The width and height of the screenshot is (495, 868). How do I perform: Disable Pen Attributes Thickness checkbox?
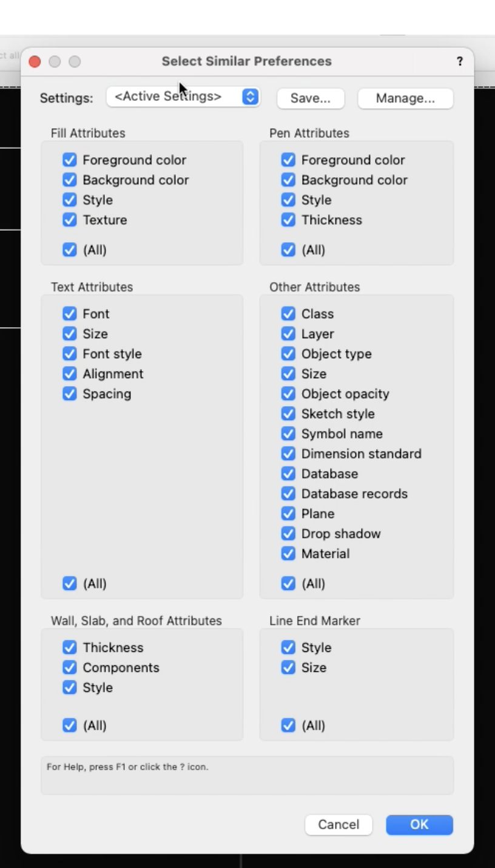(x=288, y=220)
